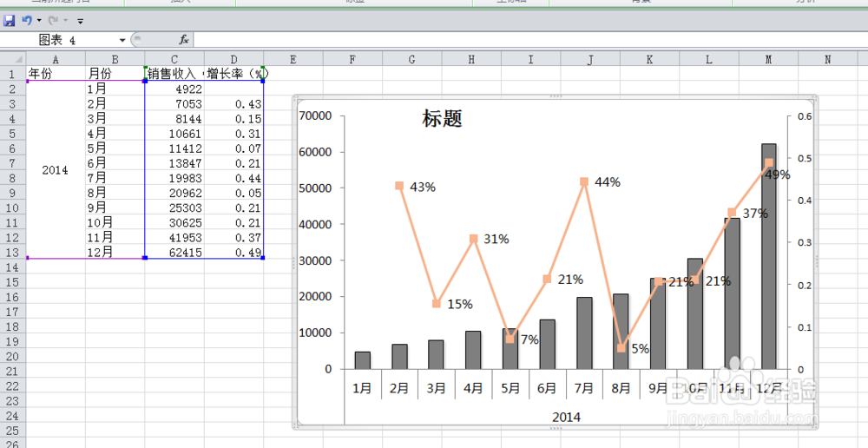Image resolution: width=868 pixels, height=448 pixels.
Task: Click cell with header 月份
Action: click(115, 74)
